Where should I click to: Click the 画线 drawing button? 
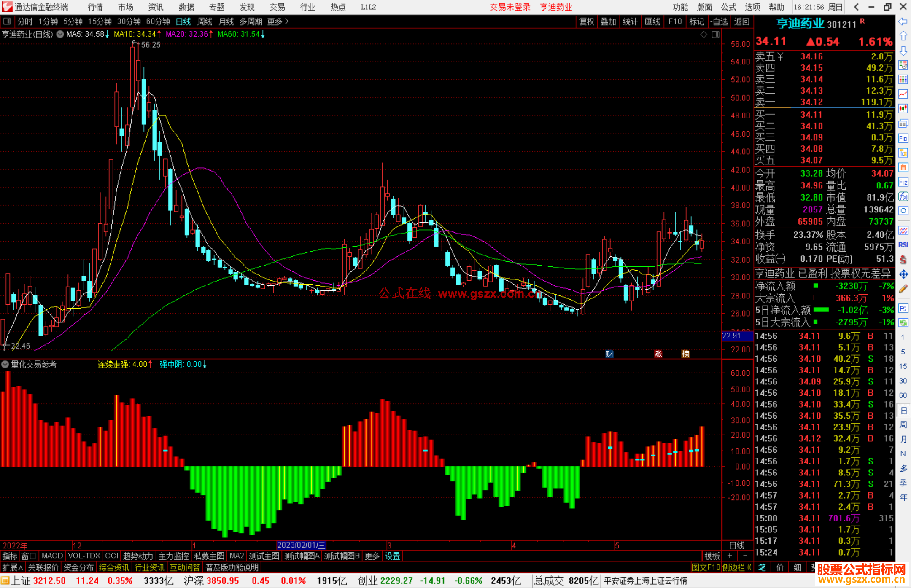(652, 21)
